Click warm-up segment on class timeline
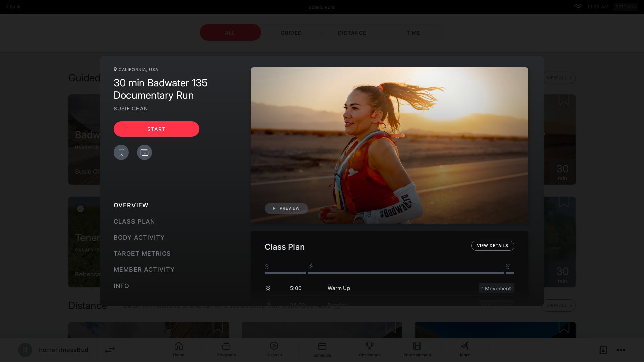 coord(285,273)
